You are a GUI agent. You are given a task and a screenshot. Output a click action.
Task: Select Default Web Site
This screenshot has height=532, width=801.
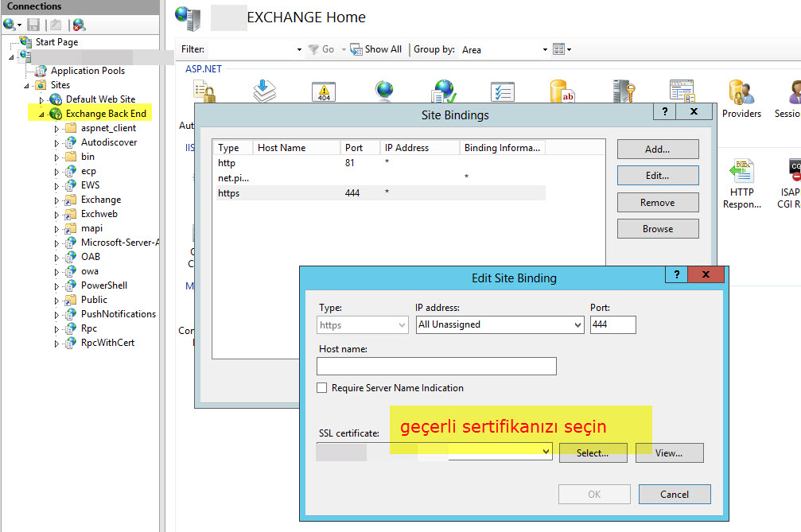[x=100, y=99]
